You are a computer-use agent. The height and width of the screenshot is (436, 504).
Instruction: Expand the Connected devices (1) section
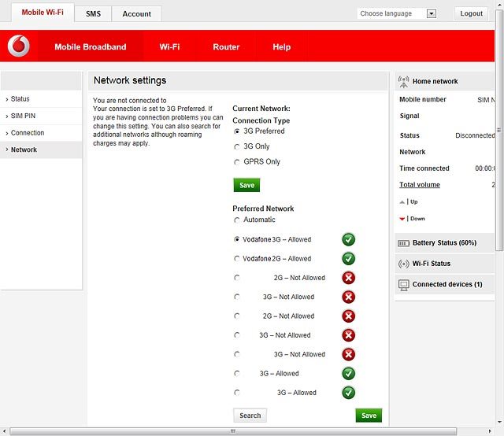pos(444,284)
